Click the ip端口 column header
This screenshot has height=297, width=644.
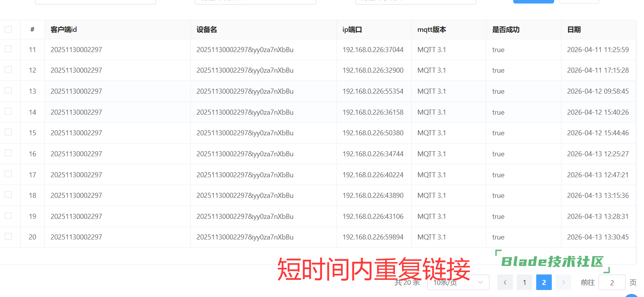click(x=352, y=30)
